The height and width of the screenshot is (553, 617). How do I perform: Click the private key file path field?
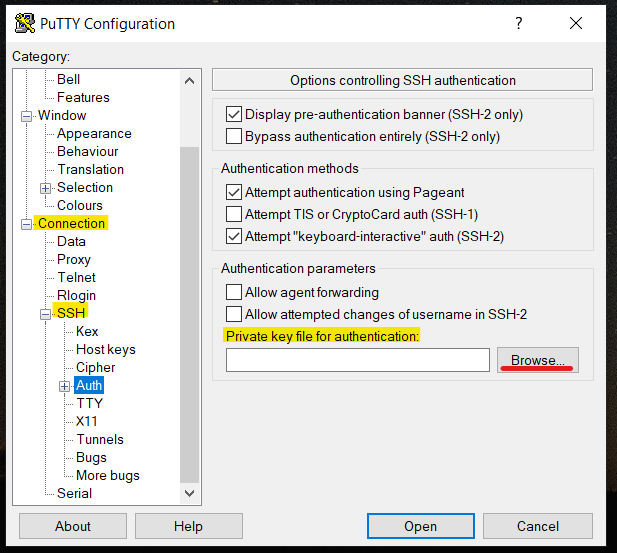pos(357,360)
